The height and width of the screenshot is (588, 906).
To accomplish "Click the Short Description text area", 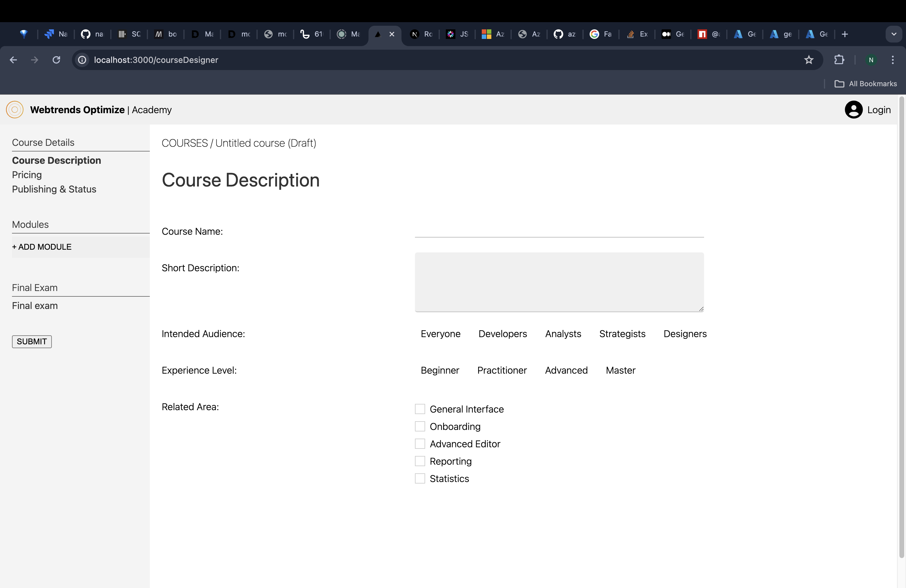I will (x=559, y=282).
